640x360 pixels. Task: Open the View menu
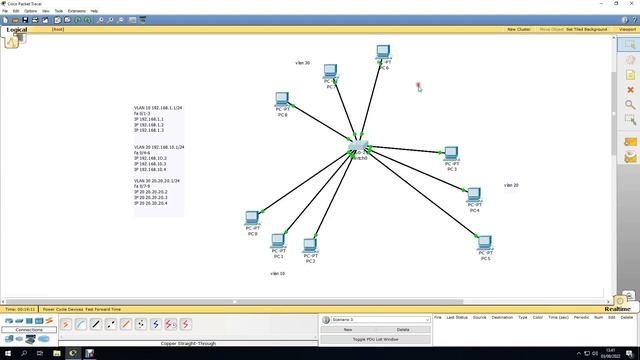tap(46, 11)
